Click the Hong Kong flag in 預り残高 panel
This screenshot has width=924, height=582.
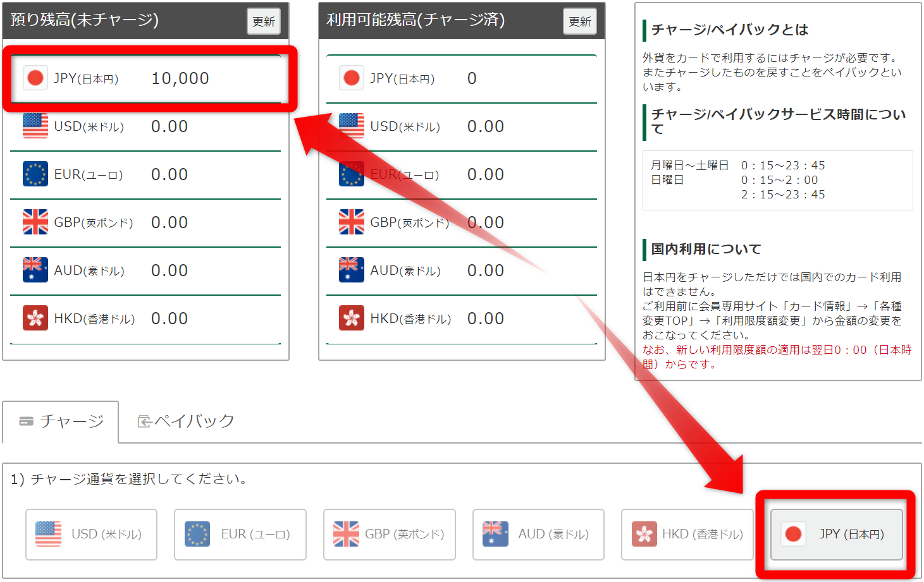(35, 318)
